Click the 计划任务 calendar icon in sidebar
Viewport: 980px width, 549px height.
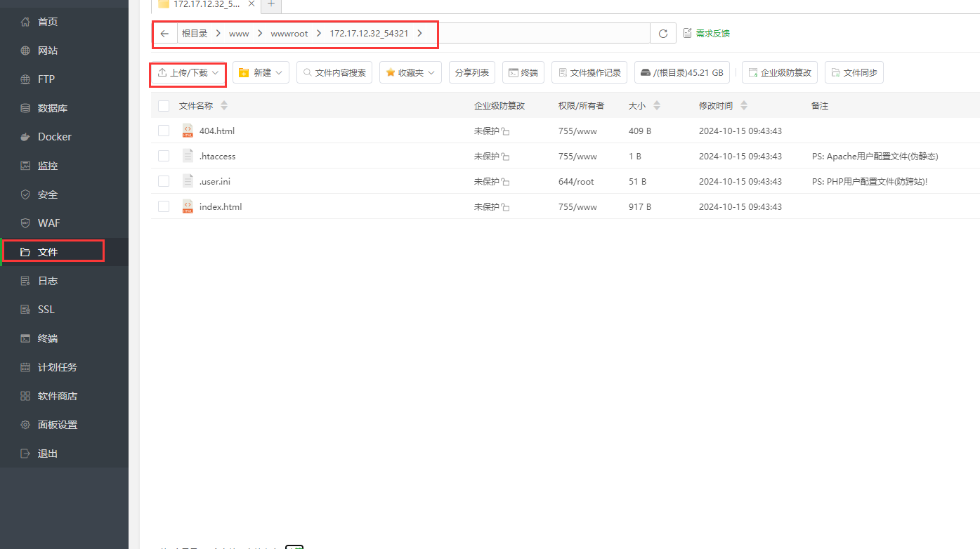tap(26, 367)
